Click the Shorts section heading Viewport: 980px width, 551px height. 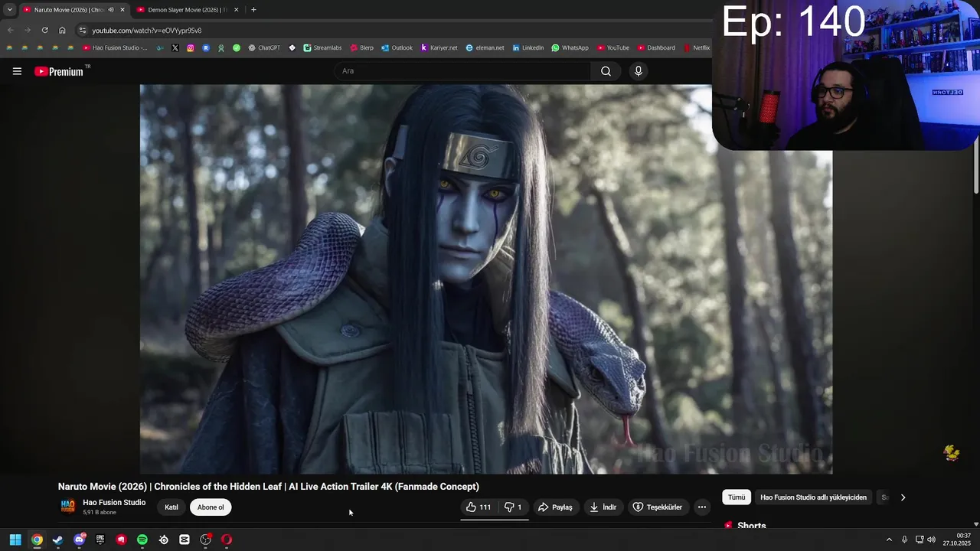(751, 526)
